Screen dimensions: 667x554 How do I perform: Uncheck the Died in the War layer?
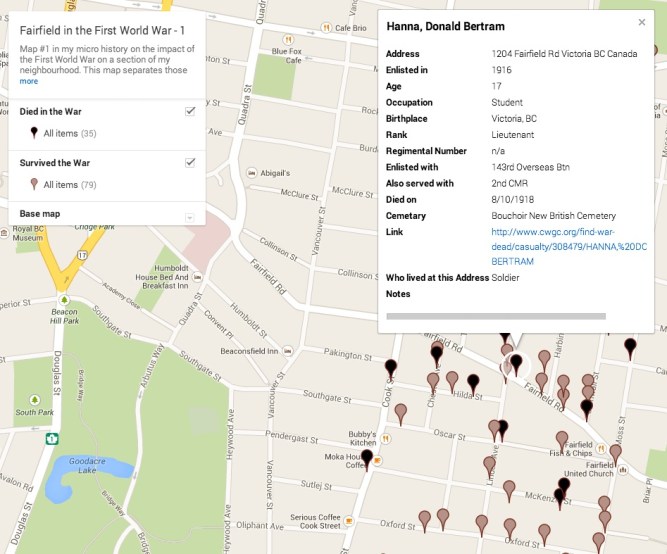click(x=190, y=111)
